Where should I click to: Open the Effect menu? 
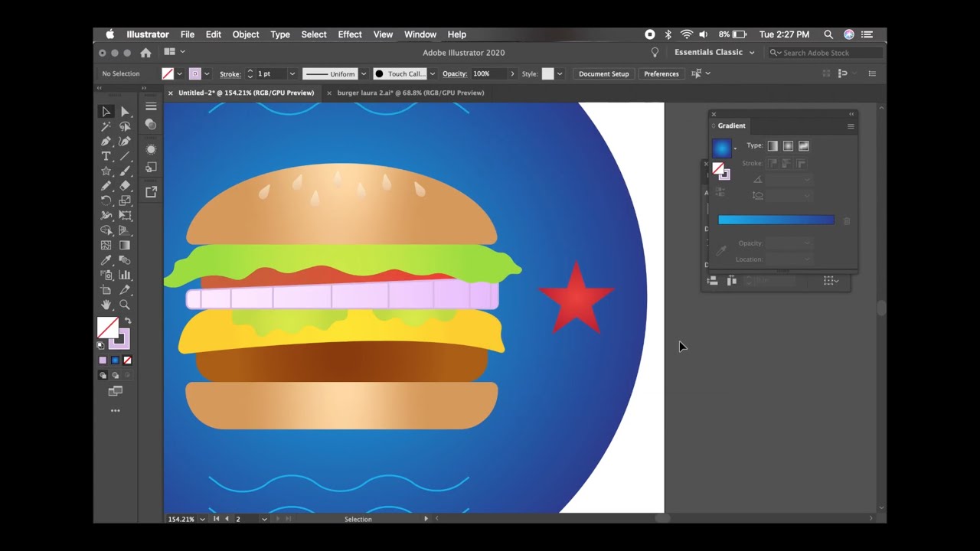pos(350,34)
